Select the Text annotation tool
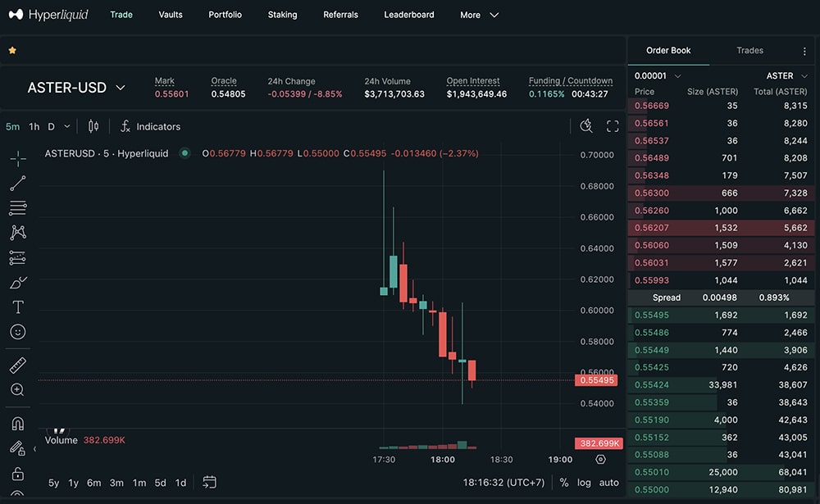The width and height of the screenshot is (820, 504). pyautogui.click(x=18, y=306)
